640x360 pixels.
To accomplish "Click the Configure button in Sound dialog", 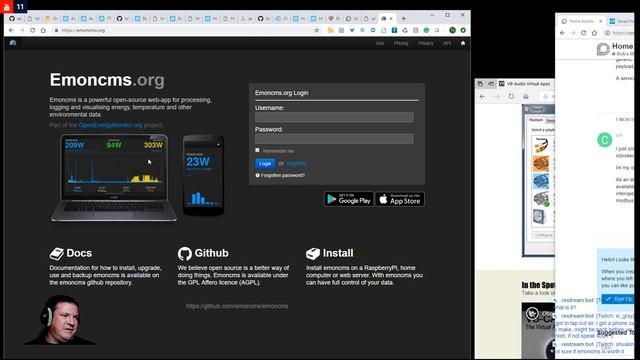I will 543,235.
